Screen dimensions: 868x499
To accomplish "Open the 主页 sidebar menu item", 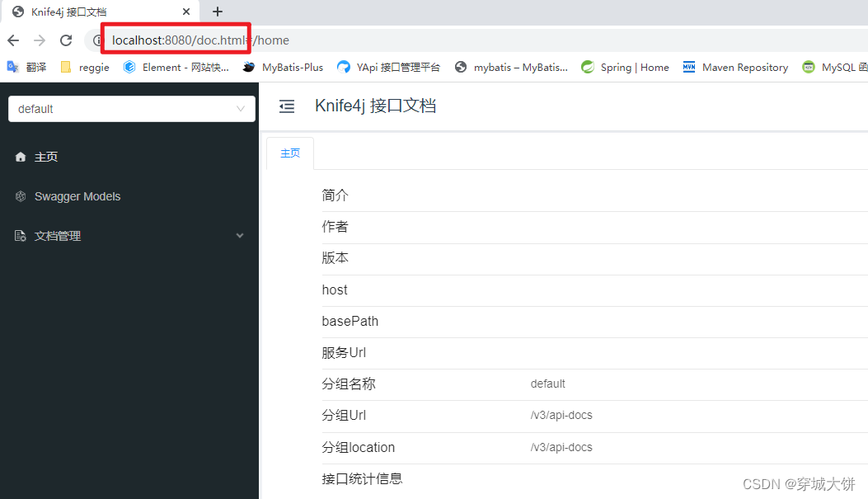I will click(129, 157).
